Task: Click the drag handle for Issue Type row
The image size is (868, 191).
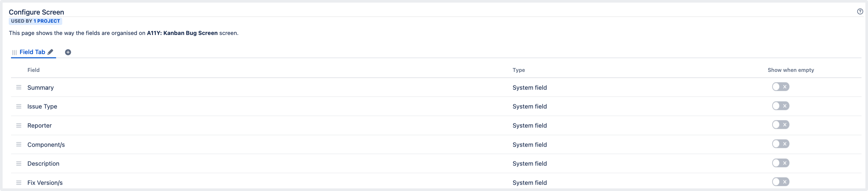Action: click(x=19, y=106)
